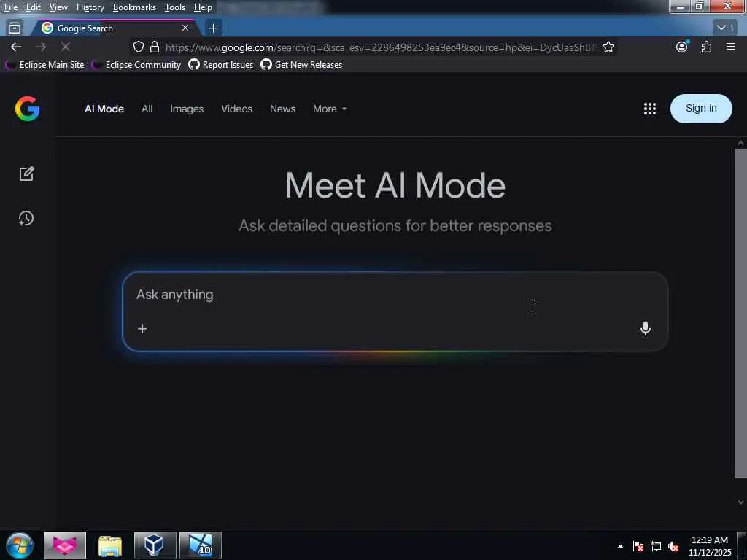
Task: Open the View menu
Action: pos(58,7)
